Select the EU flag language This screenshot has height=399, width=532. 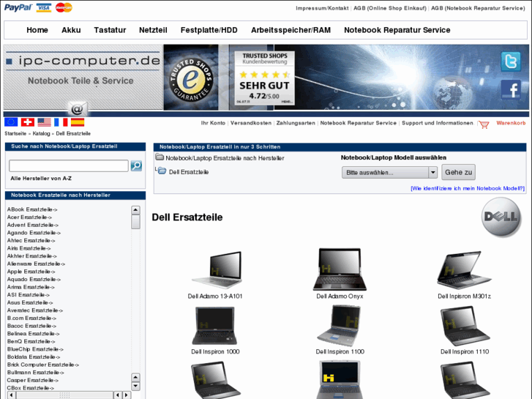pyautogui.click(x=11, y=122)
